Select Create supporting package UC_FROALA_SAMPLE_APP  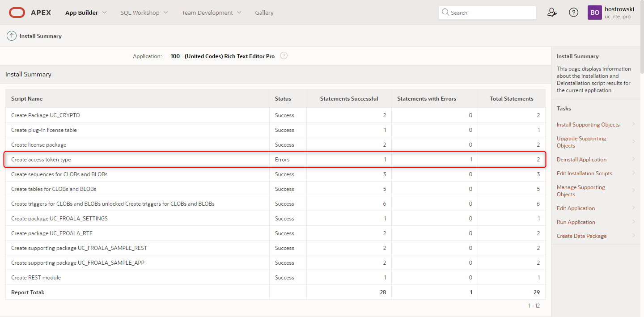click(78, 263)
